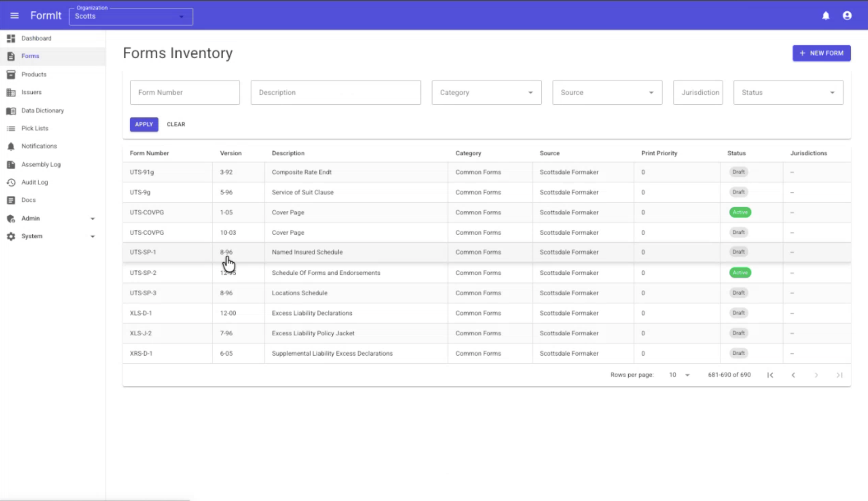Open the hamburger navigation menu

pyautogui.click(x=14, y=16)
